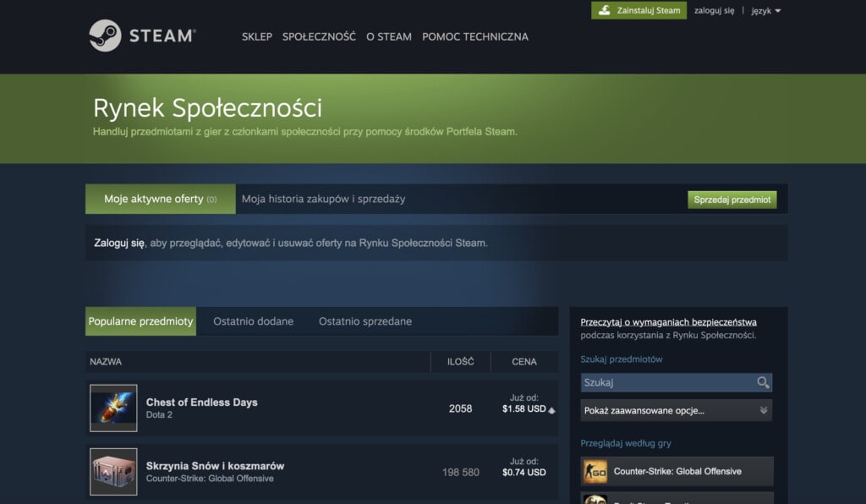This screenshot has height=504, width=866.
Task: Switch to Moja historia zakupów i sprzedaży tab
Action: tap(324, 199)
